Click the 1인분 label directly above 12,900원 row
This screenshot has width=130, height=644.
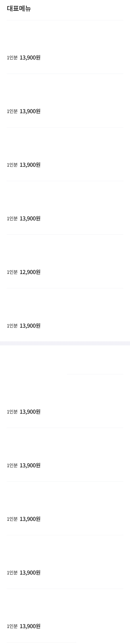12,219
